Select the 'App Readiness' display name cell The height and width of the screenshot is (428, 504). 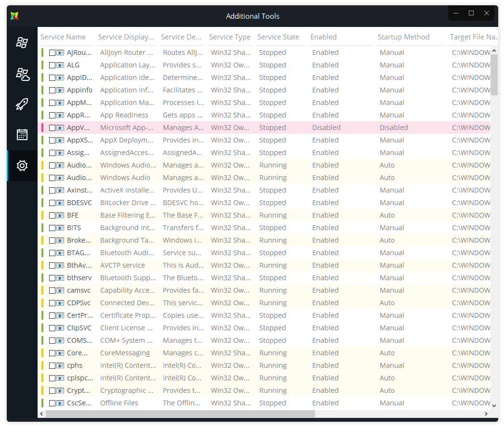124,115
